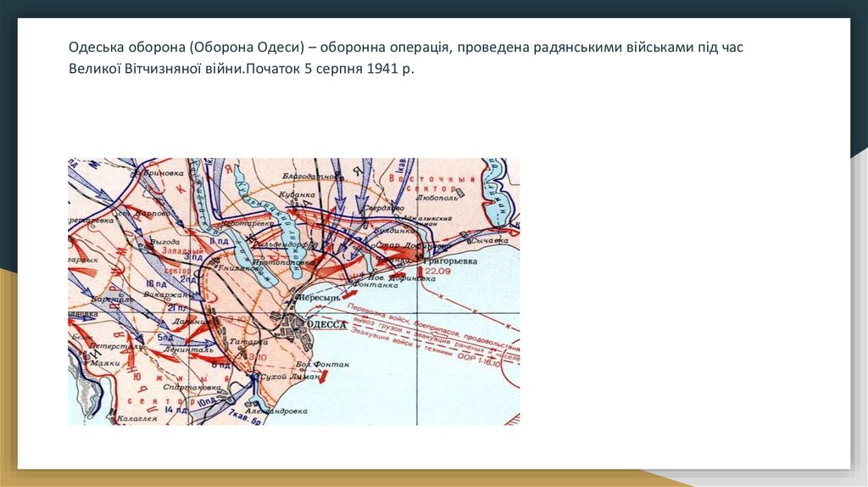Click the 22.09 date marker

pos(438,272)
